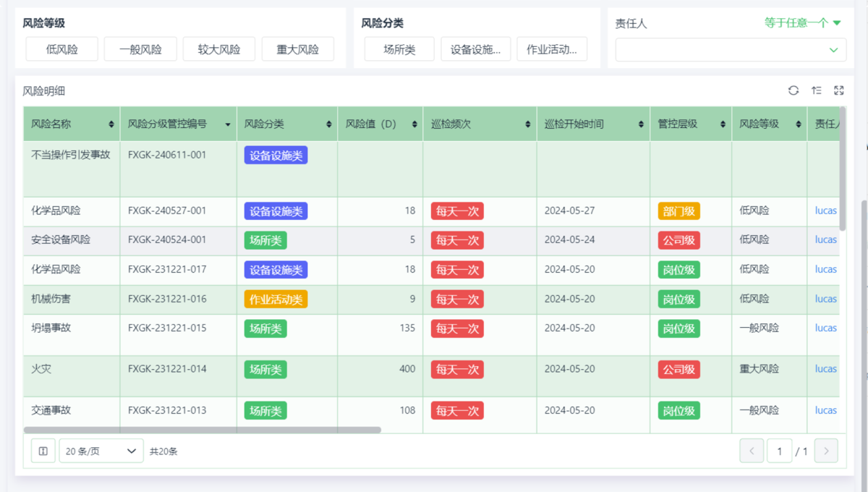Toggle the 场所类 category filter

click(x=399, y=49)
